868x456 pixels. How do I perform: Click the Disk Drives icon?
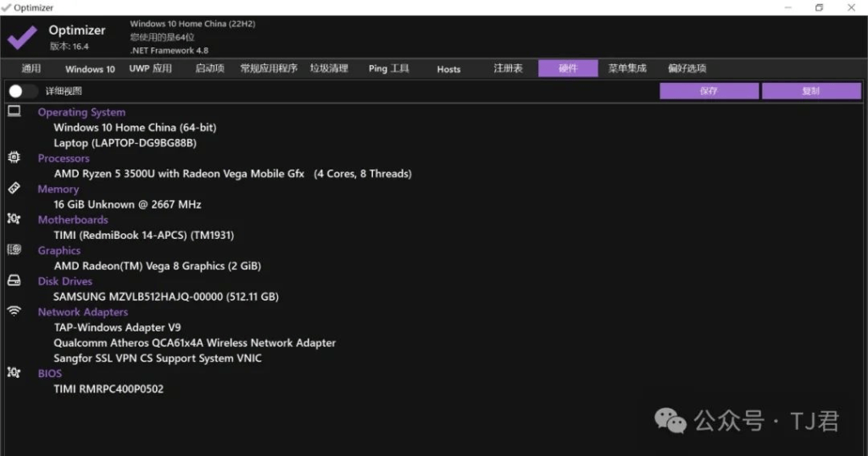14,281
